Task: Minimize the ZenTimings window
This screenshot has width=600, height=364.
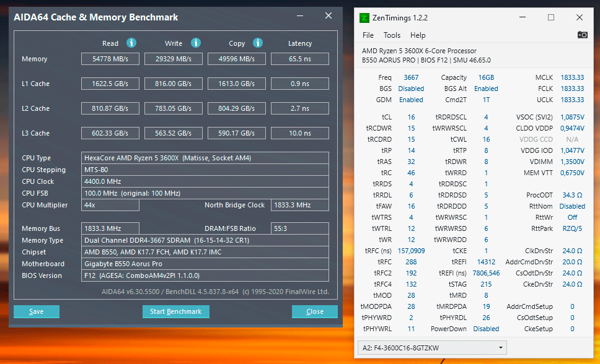Action: 523,17
